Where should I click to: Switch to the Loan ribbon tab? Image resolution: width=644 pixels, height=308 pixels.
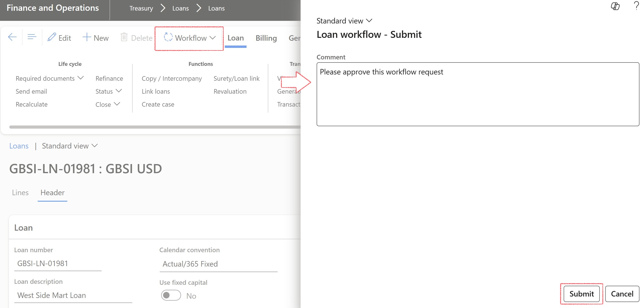tap(236, 38)
